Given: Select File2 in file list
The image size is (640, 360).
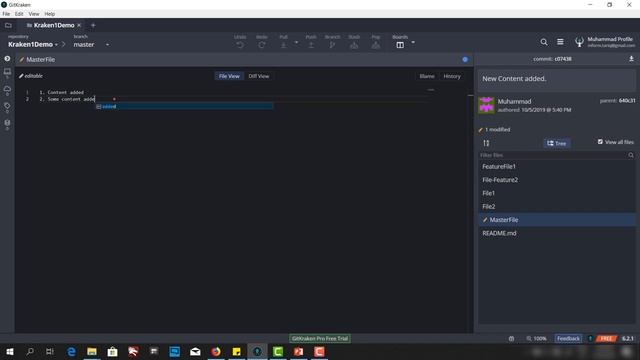Looking at the screenshot, I should pos(557,207).
